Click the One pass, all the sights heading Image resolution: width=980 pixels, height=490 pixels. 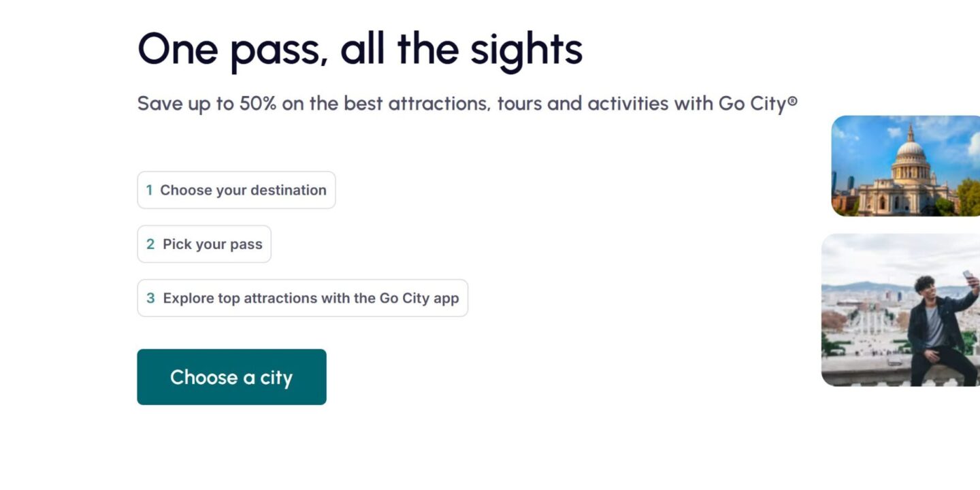360,49
